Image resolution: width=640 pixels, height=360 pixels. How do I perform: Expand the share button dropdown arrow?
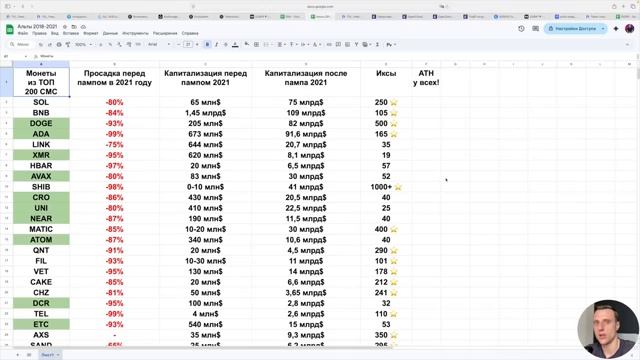(603, 29)
